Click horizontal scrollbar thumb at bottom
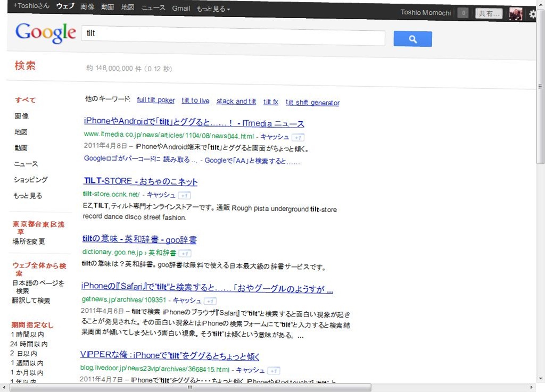 [190, 388]
